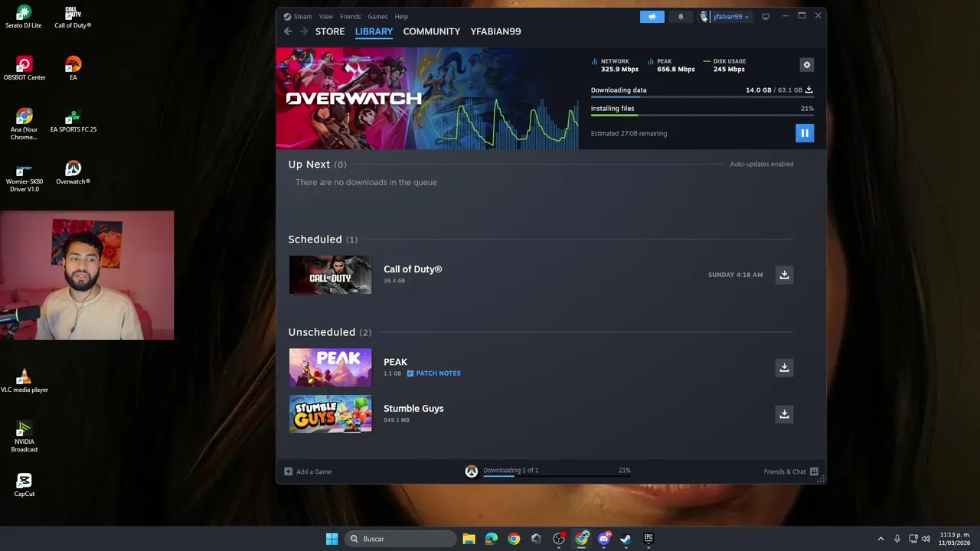Open taskbar clock showing 11:13 p. m.
Image resolution: width=980 pixels, height=551 pixels.
955,539
